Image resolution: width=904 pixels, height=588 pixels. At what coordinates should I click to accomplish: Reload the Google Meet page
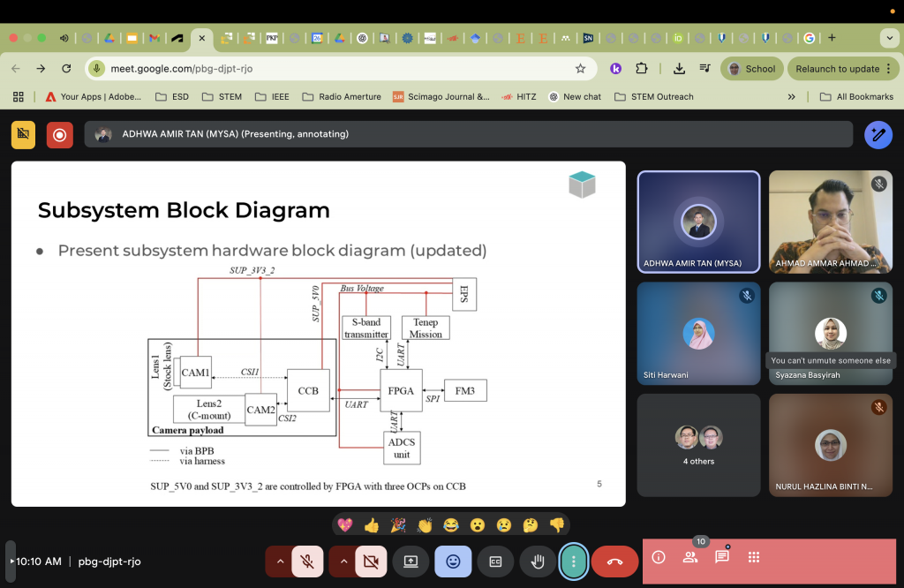66,69
